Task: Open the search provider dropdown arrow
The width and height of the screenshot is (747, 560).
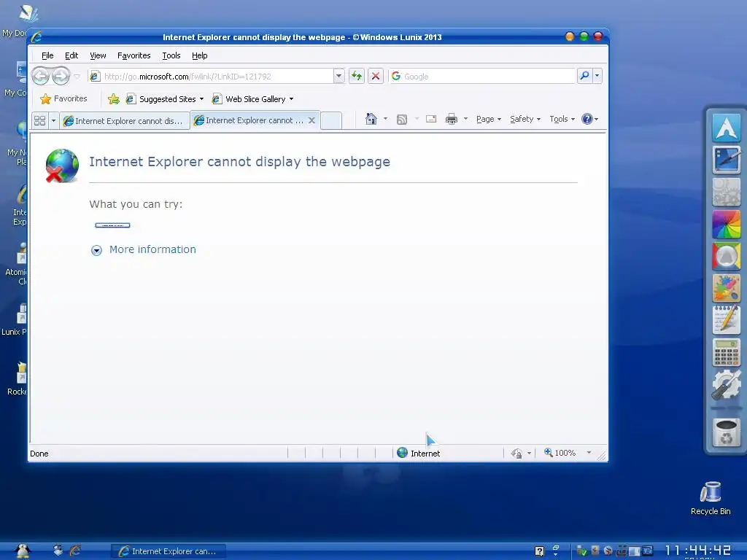Action: 597,76
